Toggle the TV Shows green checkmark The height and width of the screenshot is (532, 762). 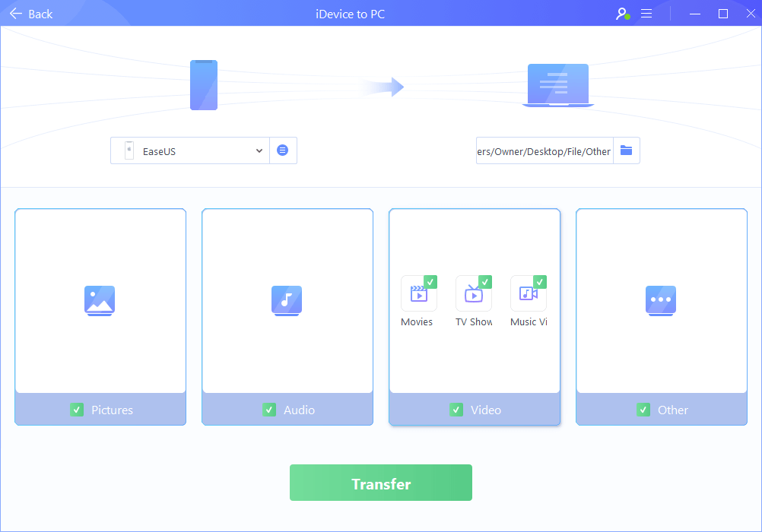[485, 282]
